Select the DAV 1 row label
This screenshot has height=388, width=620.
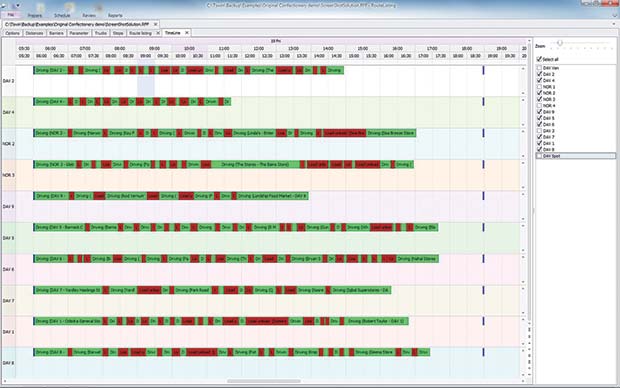coord(8,332)
